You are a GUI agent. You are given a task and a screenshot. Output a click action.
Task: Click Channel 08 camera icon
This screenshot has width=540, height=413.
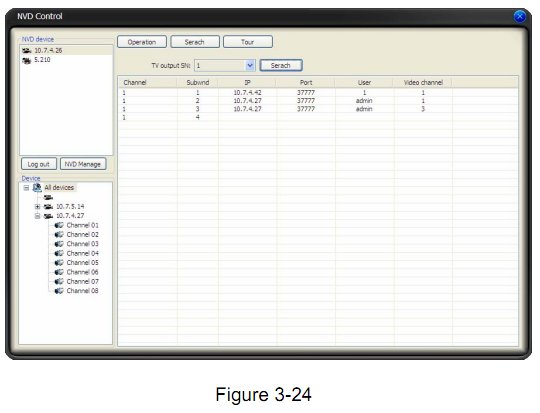click(59, 291)
